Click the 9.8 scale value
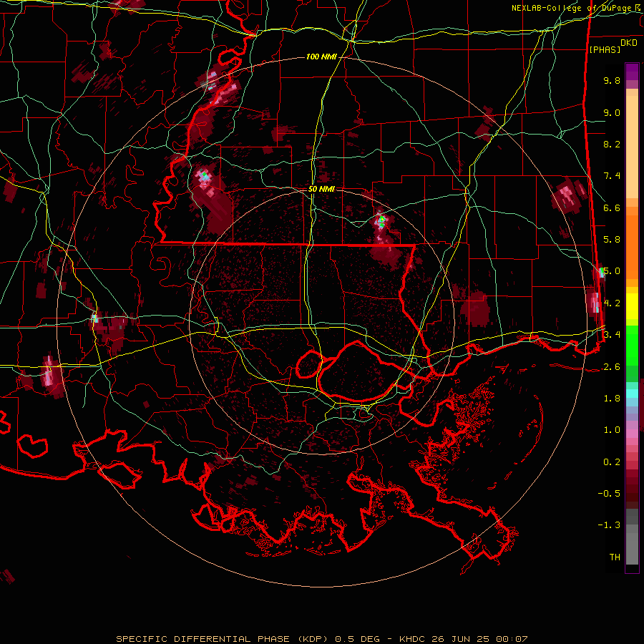 click(x=612, y=80)
